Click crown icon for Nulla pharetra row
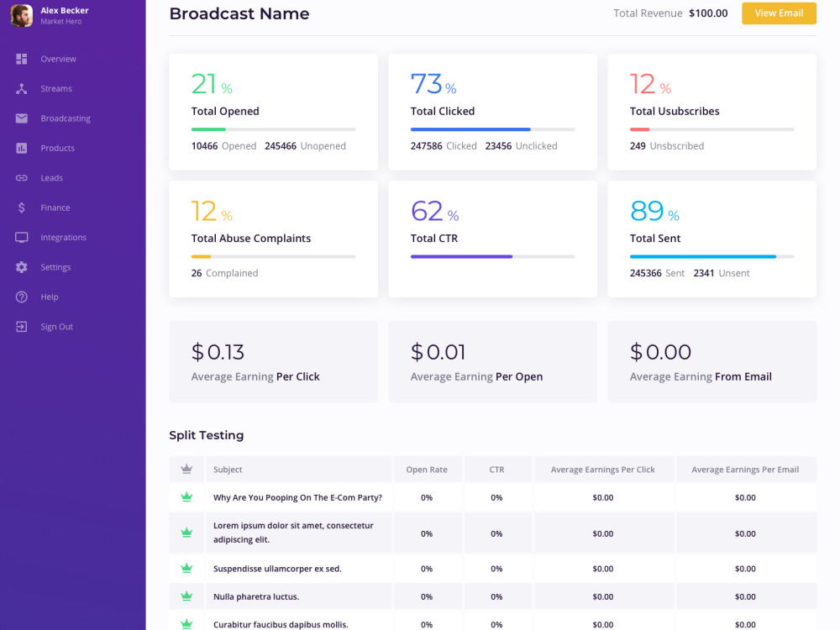 pyautogui.click(x=186, y=596)
